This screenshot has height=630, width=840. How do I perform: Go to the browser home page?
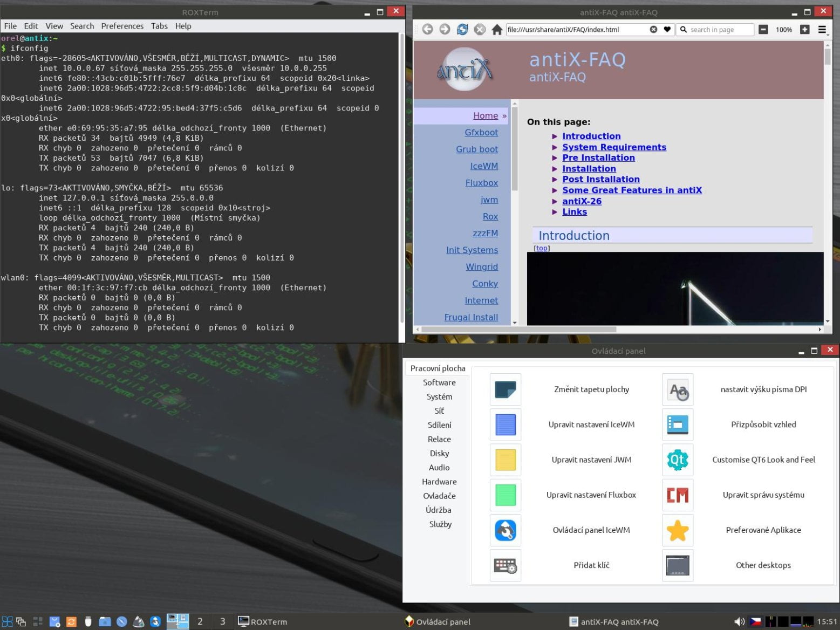point(497,29)
